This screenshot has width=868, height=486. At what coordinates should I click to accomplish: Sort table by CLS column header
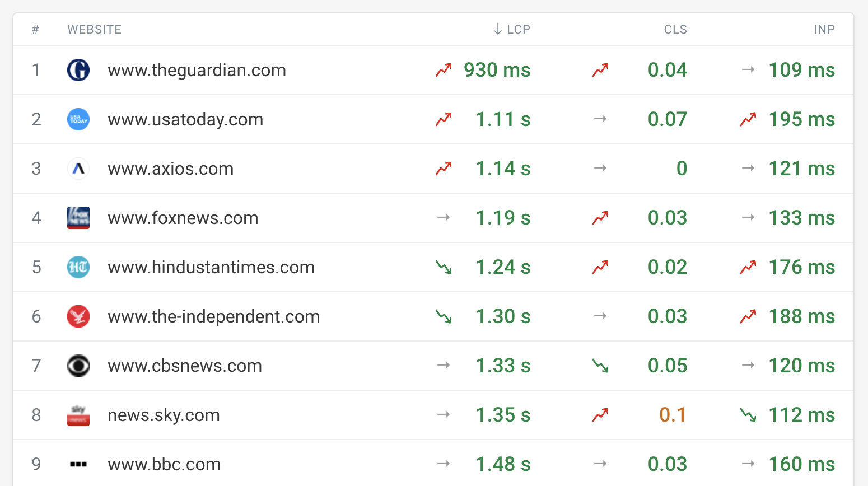[675, 29]
